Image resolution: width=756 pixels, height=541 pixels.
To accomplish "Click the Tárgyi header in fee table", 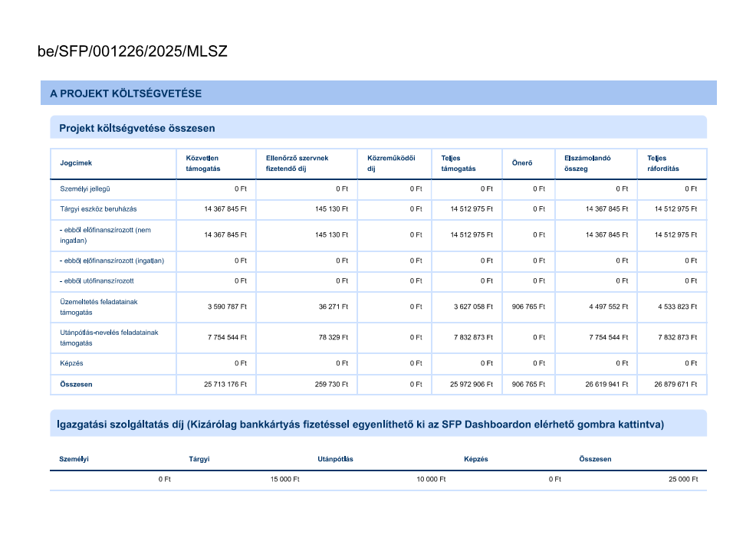I will [x=199, y=459].
